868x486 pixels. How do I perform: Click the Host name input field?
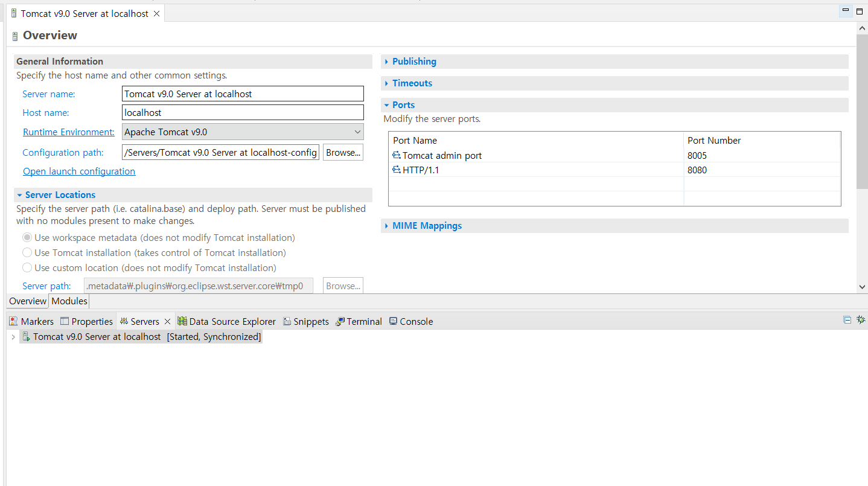(x=243, y=112)
